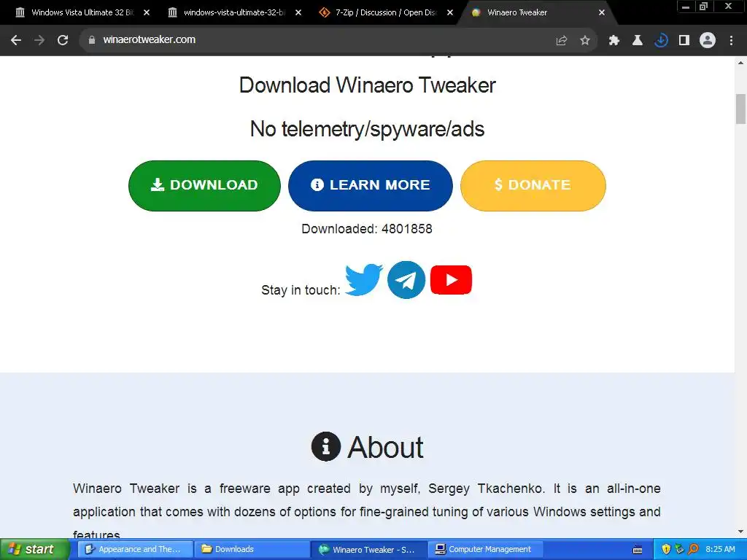747x560 pixels.
Task: Click the green DOWNLOAD button
Action: [204, 186]
